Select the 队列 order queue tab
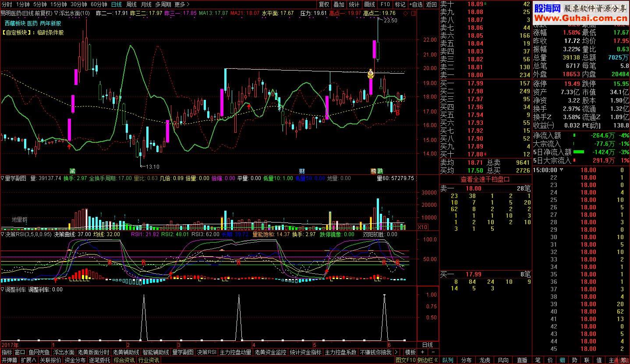The image size is (630, 364). tap(448, 360)
